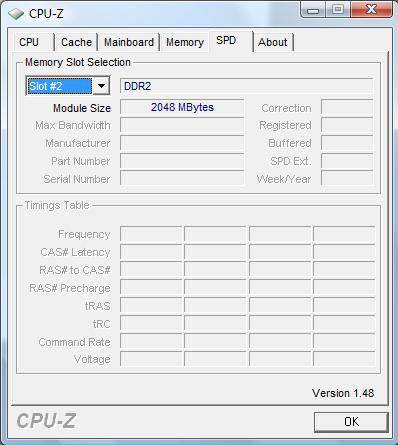Screen dimensions: 398x445
Task: Click the Correction label
Action: point(286,109)
